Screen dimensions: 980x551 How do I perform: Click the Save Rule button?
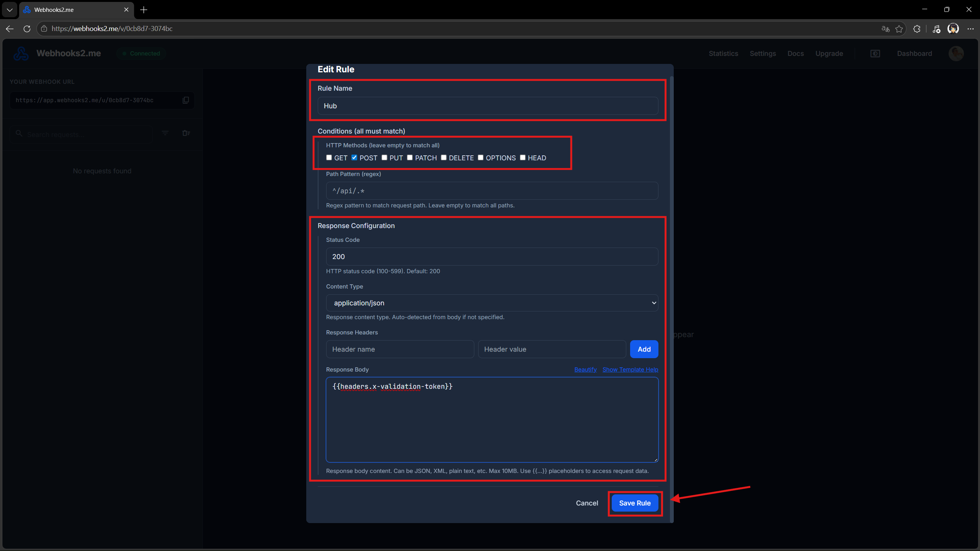click(635, 503)
